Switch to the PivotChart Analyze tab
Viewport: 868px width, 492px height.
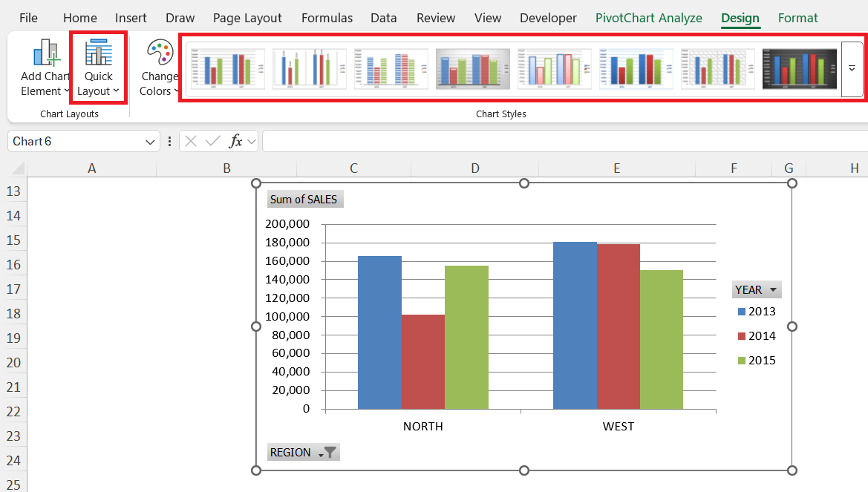point(648,18)
